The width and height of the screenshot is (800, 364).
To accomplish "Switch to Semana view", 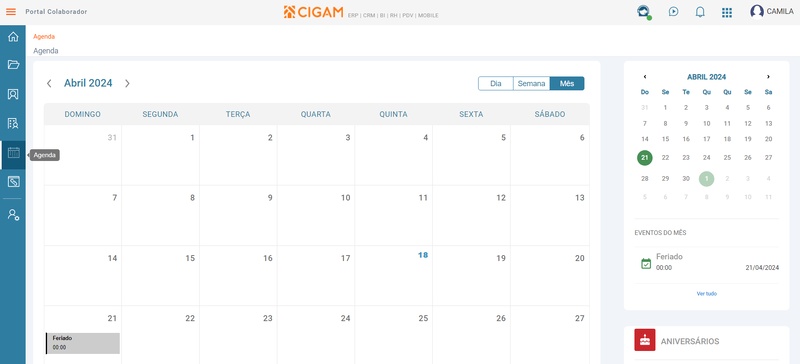I will [x=532, y=83].
